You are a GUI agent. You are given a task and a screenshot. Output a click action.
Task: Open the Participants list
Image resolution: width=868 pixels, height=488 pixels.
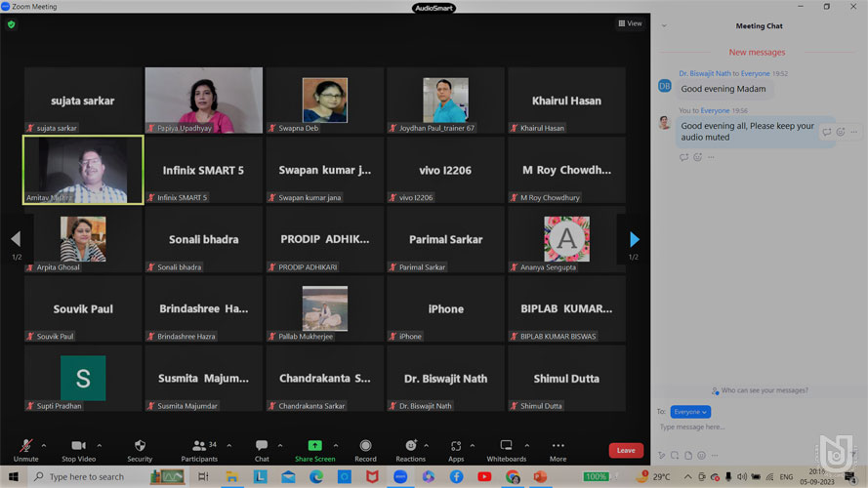click(x=200, y=450)
